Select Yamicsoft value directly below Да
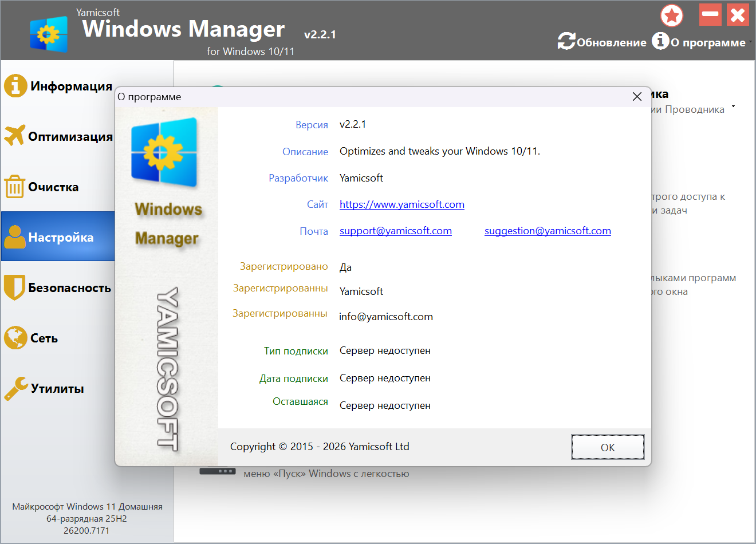 click(361, 291)
